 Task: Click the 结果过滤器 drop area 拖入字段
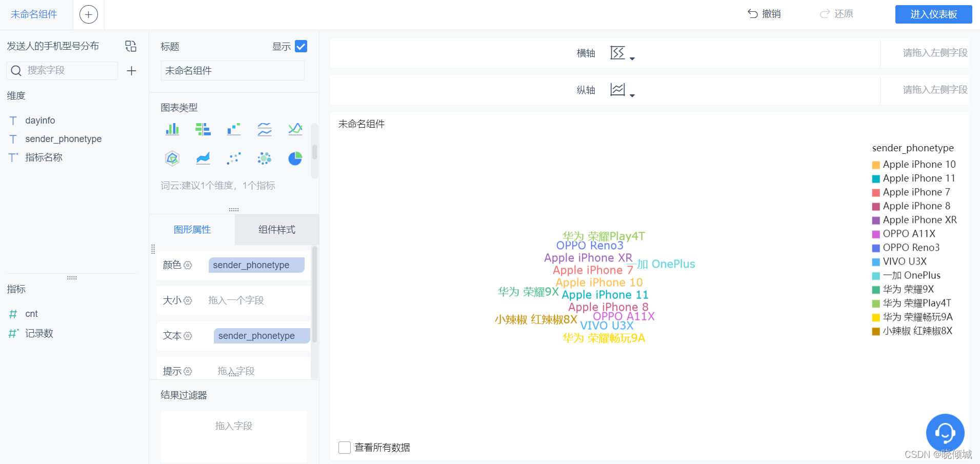(234, 436)
